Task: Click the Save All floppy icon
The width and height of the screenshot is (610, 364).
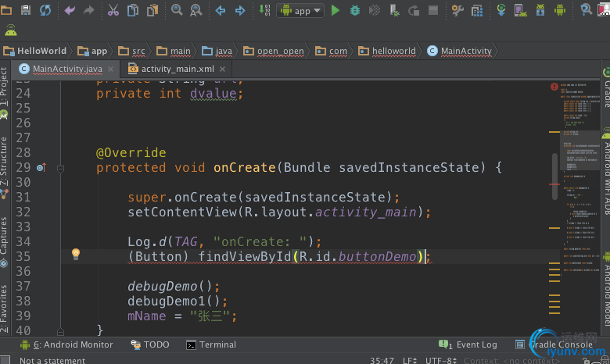Action: [x=26, y=9]
